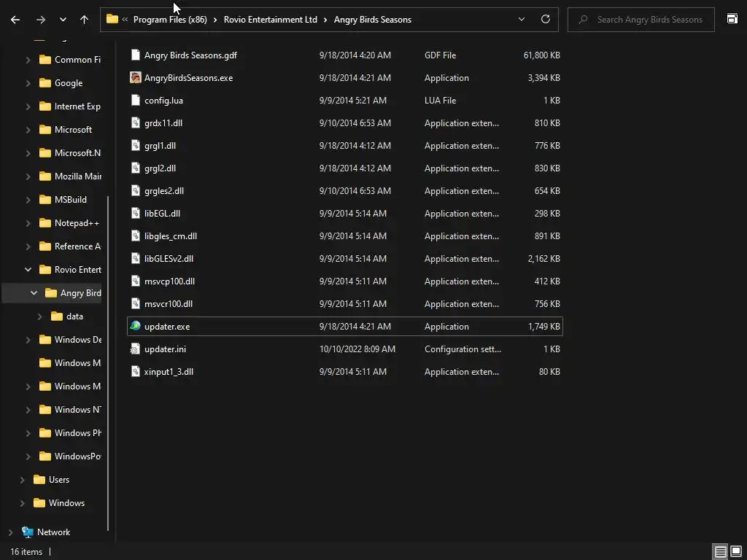Image resolution: width=747 pixels, height=560 pixels.
Task: Select msvcr100.dll file icon
Action: (x=136, y=303)
